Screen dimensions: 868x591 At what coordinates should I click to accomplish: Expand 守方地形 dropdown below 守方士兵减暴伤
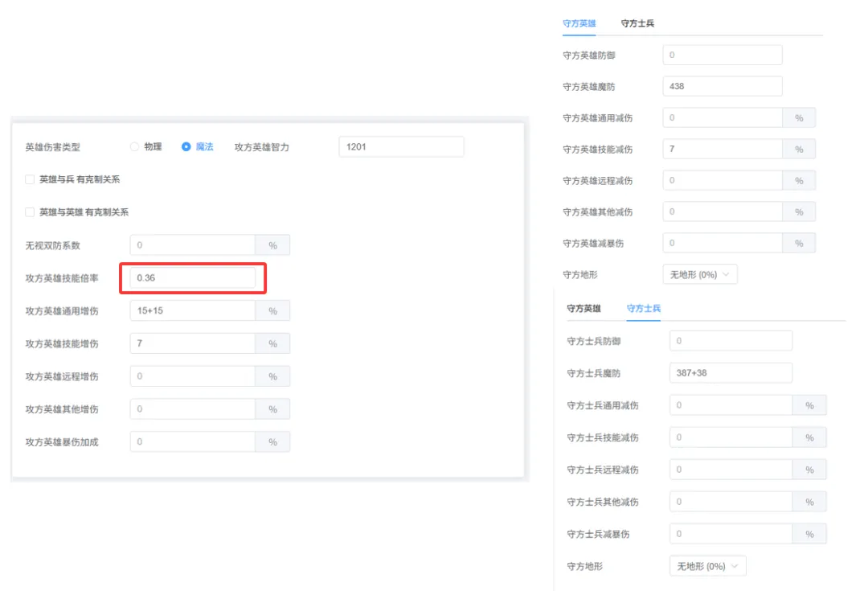pyautogui.click(x=707, y=566)
